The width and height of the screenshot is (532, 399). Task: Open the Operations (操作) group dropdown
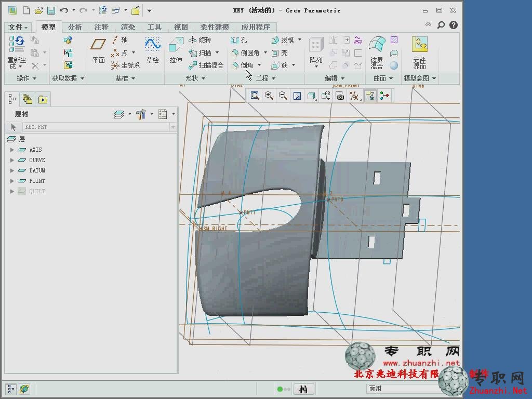26,78
